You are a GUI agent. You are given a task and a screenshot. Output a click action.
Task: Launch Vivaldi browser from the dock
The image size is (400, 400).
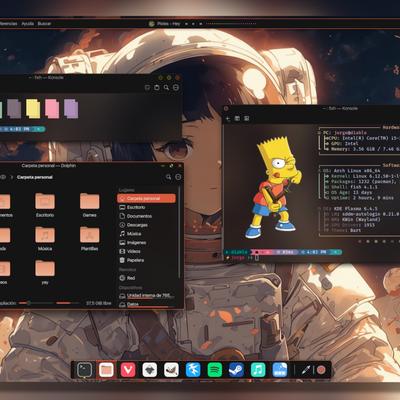click(128, 370)
